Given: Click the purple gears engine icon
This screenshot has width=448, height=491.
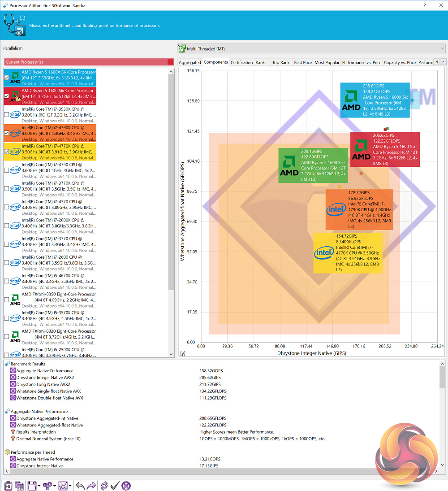Looking at the screenshot, I should coord(47,486).
